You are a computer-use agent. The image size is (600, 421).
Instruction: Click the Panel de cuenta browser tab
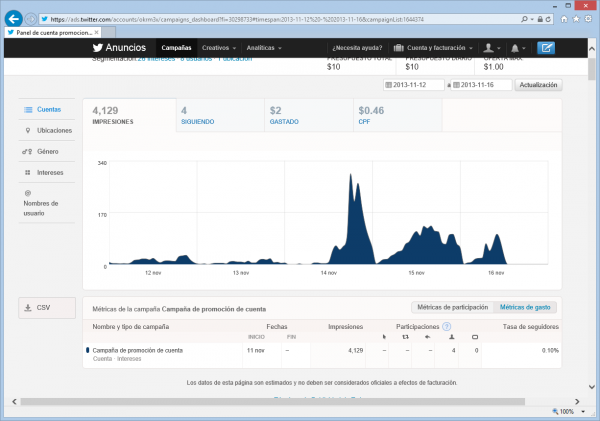pos(51,33)
